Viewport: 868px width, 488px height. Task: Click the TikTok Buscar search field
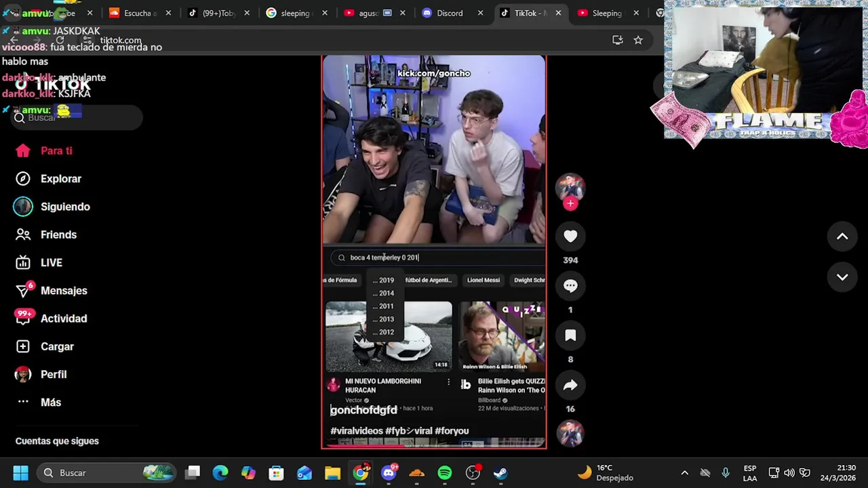click(77, 118)
